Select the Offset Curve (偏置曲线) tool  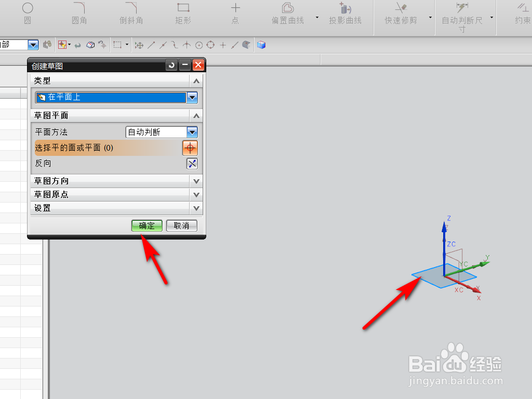click(x=288, y=14)
